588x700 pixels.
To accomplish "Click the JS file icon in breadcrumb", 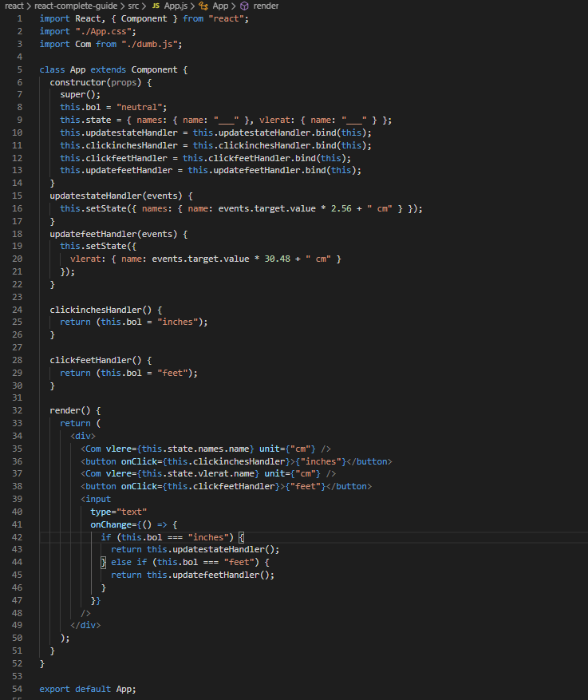I will 156,6.
